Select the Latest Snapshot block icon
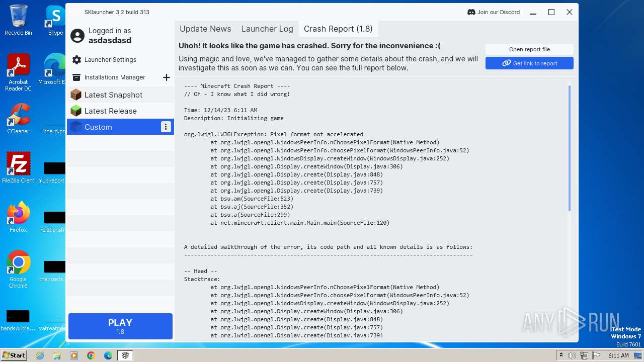 [x=76, y=95]
